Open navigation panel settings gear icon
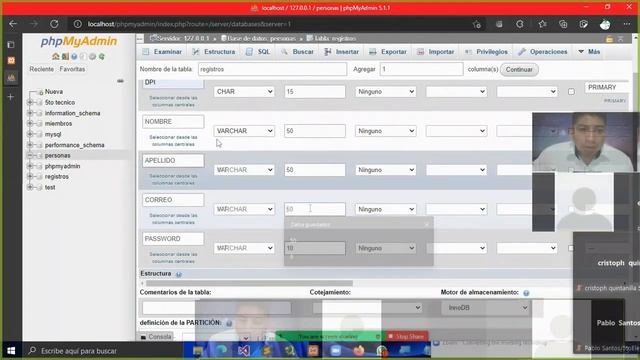The image size is (640, 360). (x=93, y=56)
